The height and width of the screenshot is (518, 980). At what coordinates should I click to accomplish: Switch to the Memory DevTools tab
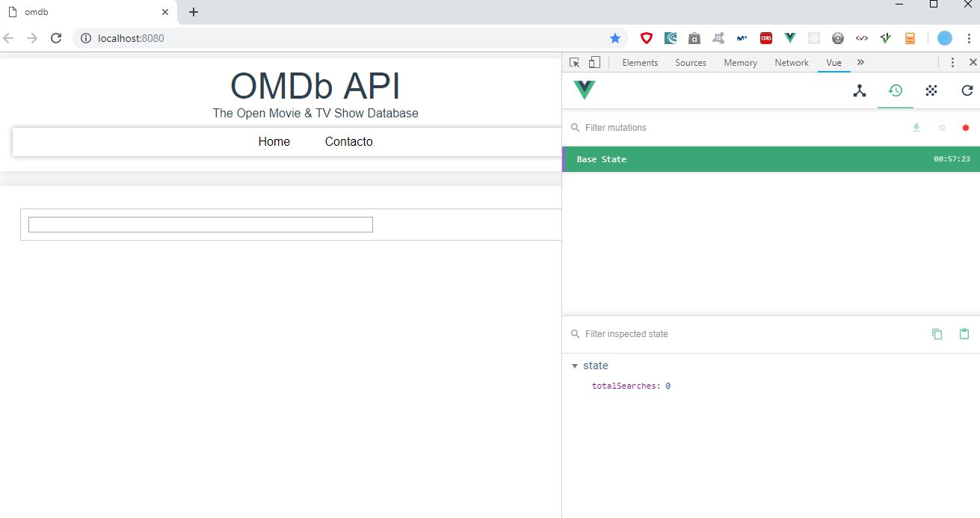click(x=740, y=63)
